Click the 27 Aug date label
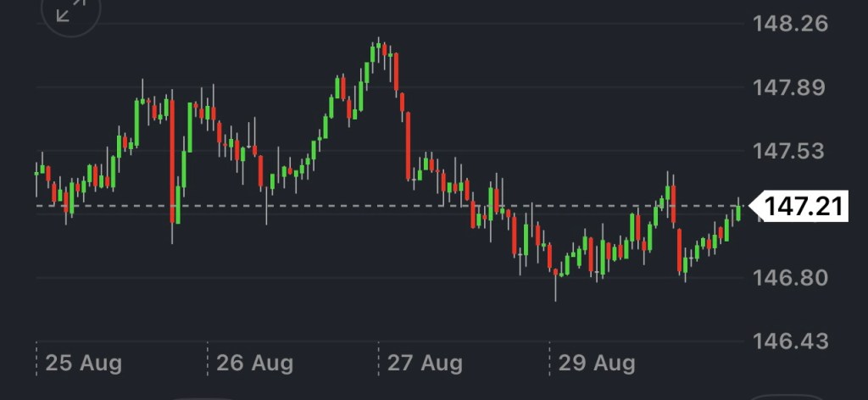Image resolution: width=868 pixels, height=400 pixels. tap(426, 364)
